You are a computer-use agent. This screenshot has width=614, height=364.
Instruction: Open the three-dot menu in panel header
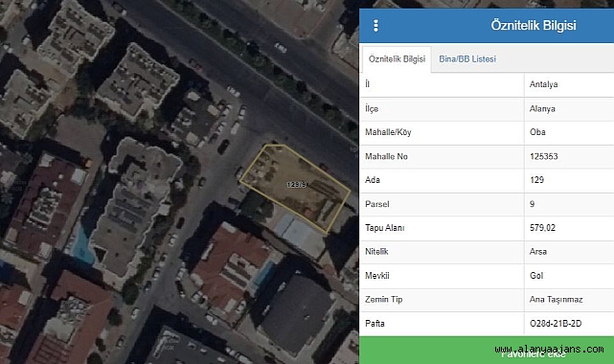pyautogui.click(x=375, y=26)
